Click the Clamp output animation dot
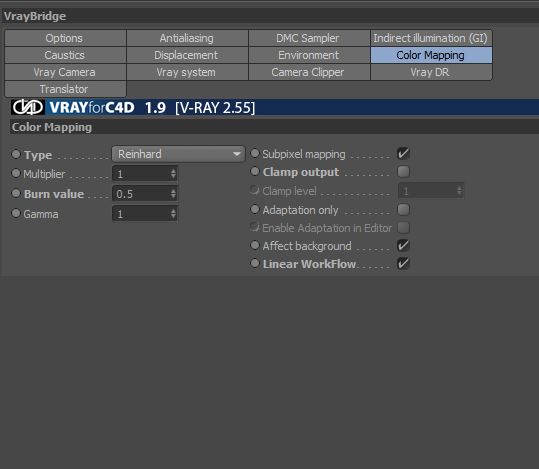This screenshot has height=469, width=539. (x=255, y=171)
